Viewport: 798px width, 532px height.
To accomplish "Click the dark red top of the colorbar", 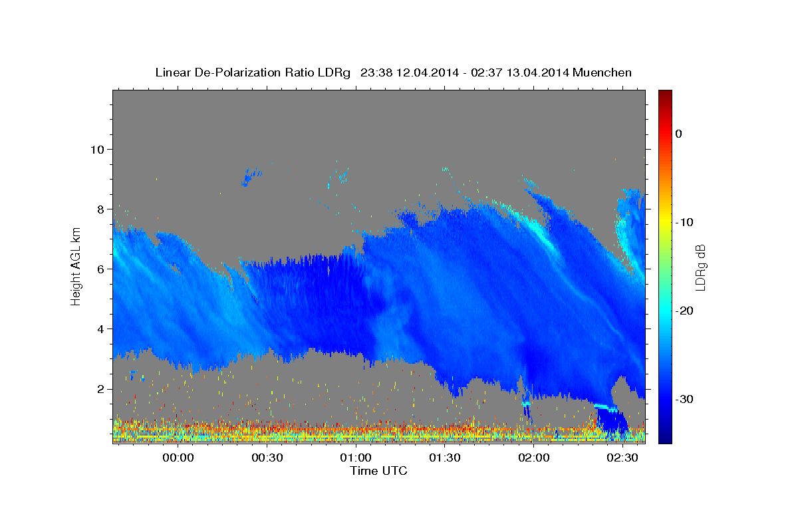I will tap(664, 95).
